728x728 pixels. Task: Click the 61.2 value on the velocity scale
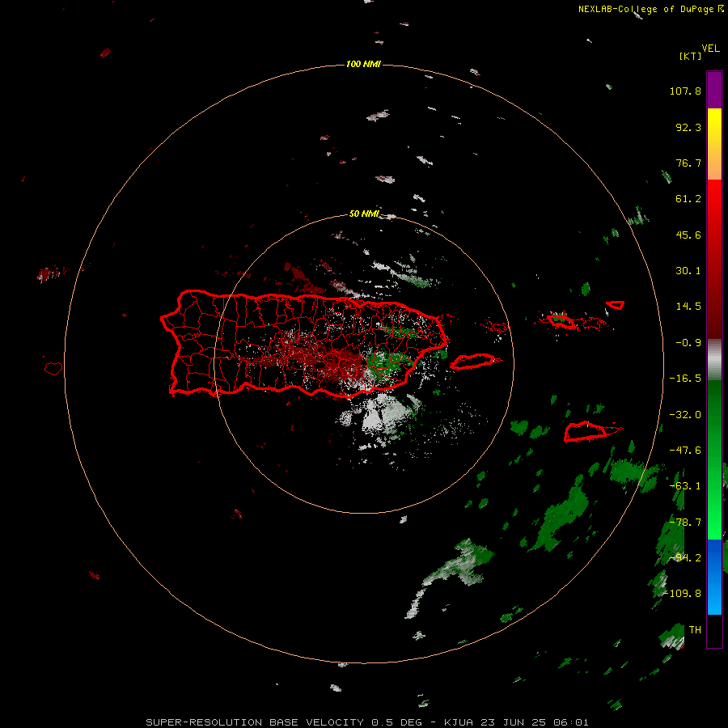[x=688, y=199]
